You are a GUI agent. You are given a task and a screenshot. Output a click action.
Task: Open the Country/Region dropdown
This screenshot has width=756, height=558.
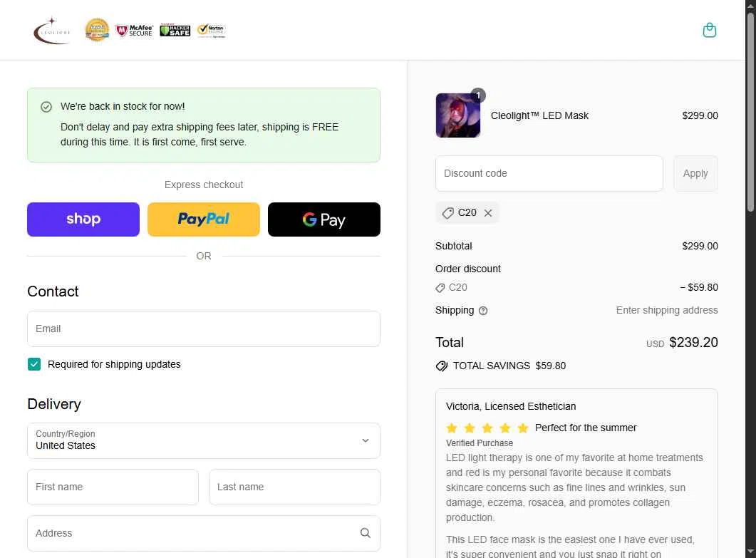[204, 441]
